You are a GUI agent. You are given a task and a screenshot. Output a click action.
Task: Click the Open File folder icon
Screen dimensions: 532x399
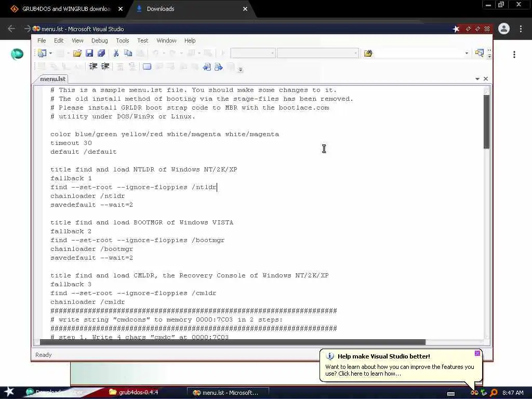coord(77,54)
